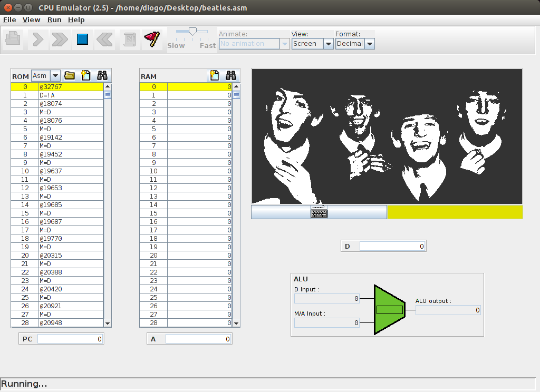Click the ROM list scroll down arrow

[108, 323]
